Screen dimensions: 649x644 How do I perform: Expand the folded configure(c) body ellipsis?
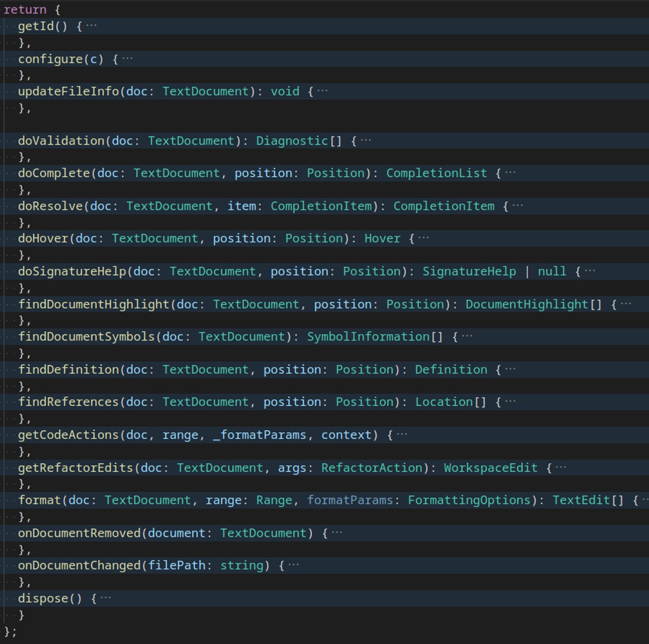(x=127, y=59)
